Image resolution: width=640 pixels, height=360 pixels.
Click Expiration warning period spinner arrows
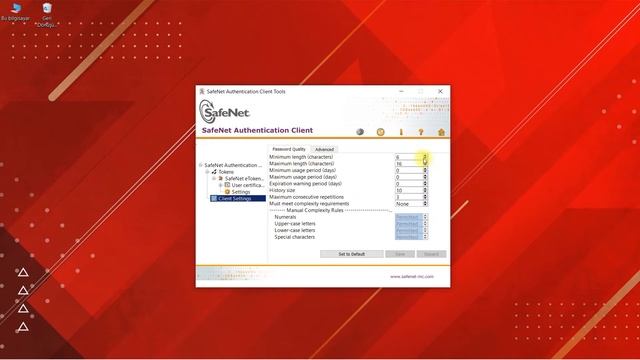(425, 184)
